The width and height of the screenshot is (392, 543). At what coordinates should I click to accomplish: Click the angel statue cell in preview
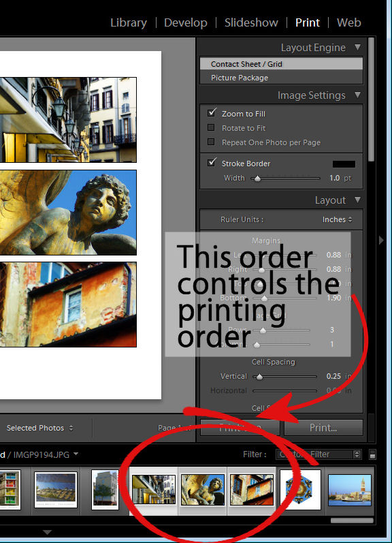[68, 213]
